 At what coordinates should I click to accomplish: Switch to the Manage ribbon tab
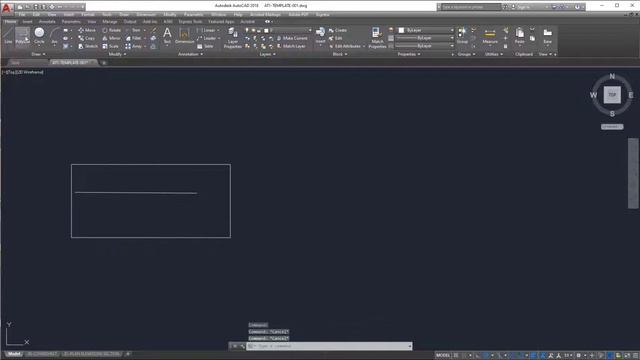(109, 22)
